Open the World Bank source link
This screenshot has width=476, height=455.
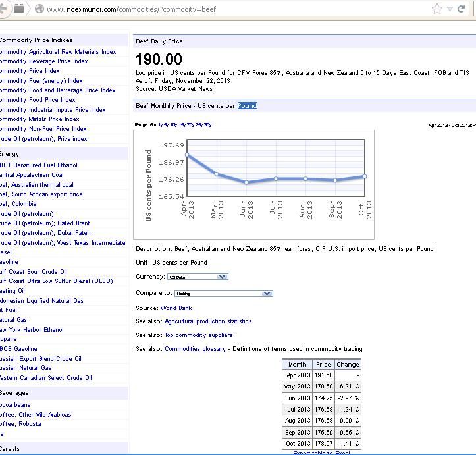(176, 308)
